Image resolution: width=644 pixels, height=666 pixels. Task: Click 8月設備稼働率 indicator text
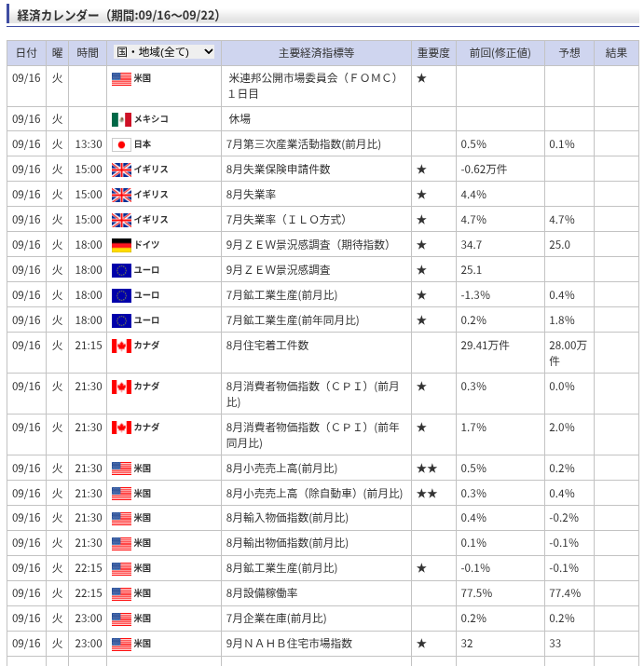(x=262, y=593)
